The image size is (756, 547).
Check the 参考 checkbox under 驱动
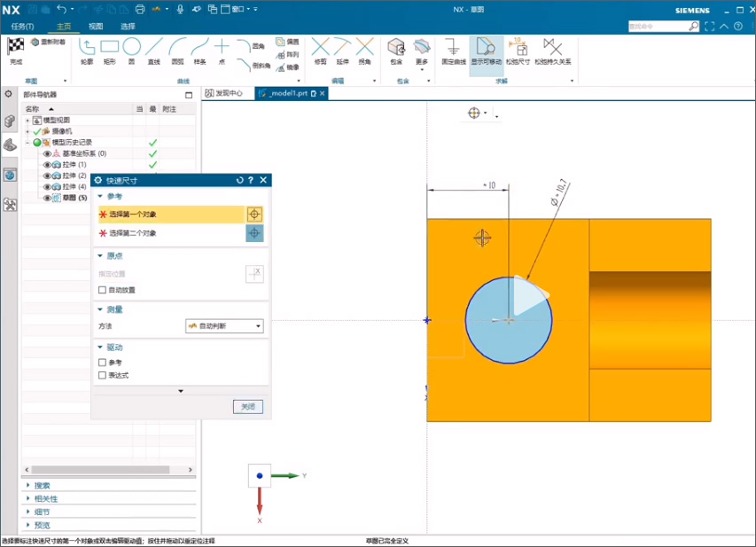[x=103, y=363]
